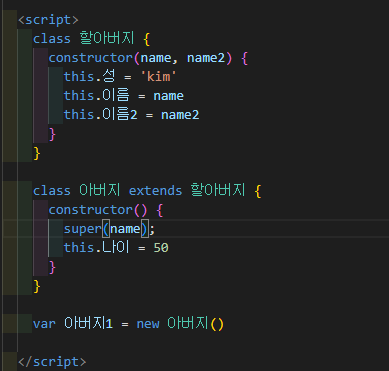The image size is (389, 371).
Task: Click name2 value after equals sign
Action: pos(180,115)
